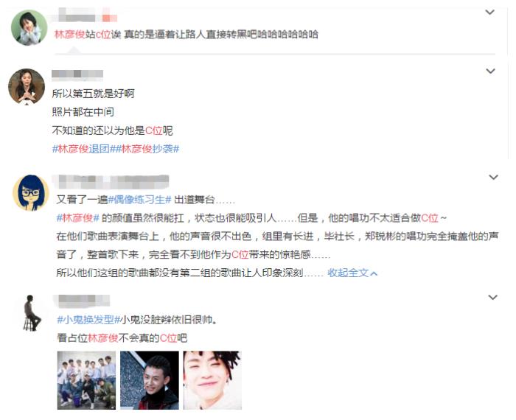Open options chevron on first post
The image size is (516, 420).
[x=490, y=13]
